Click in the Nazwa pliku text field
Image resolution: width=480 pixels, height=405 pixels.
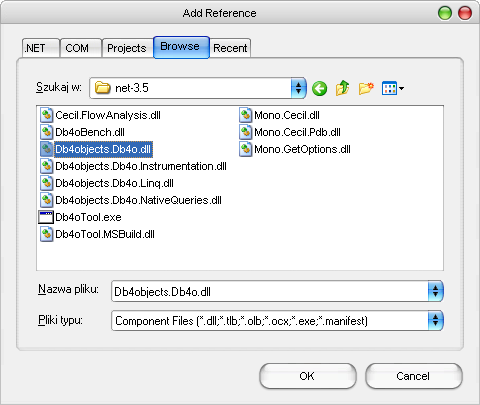click(x=270, y=291)
